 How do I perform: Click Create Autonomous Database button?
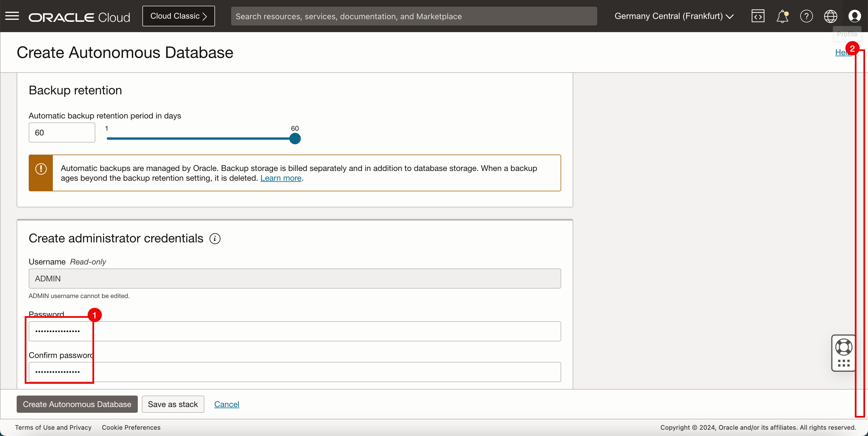(x=77, y=404)
